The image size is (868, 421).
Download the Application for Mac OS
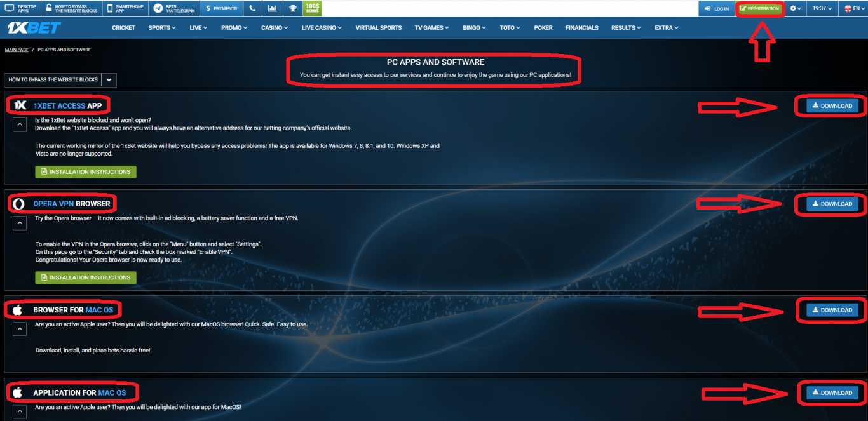click(x=832, y=393)
